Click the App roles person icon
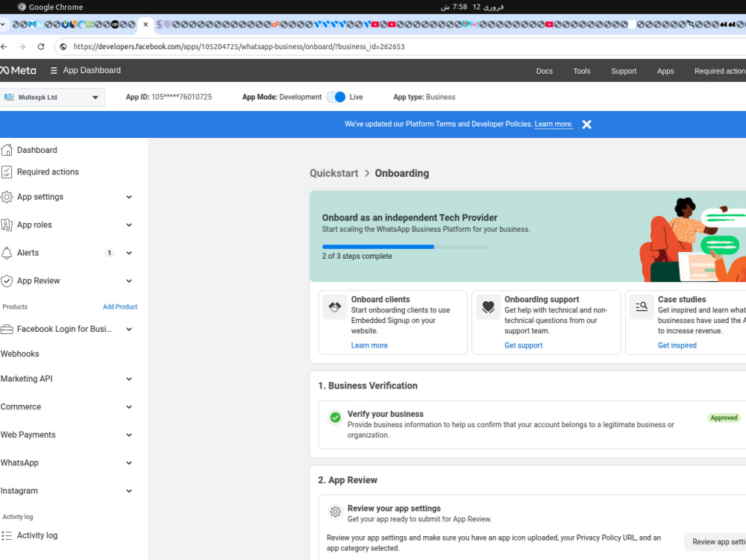The height and width of the screenshot is (560, 746). coord(7,225)
